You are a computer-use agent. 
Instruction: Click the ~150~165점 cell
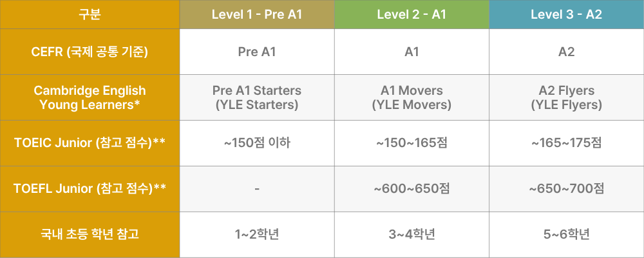coord(412,143)
